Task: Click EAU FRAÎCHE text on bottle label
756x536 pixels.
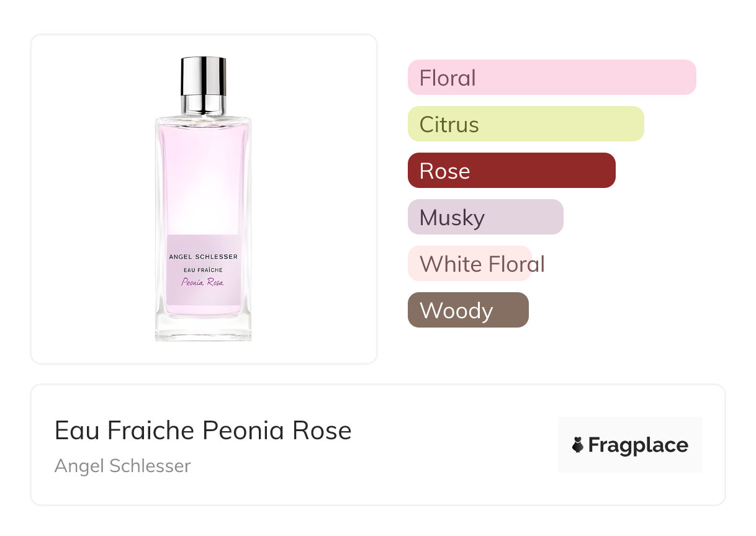Action: pos(203,269)
